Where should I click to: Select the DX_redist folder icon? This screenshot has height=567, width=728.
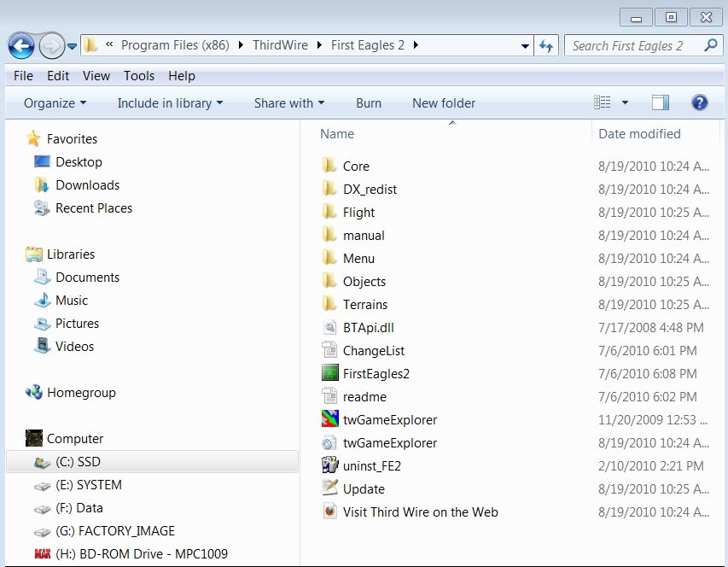(x=329, y=188)
